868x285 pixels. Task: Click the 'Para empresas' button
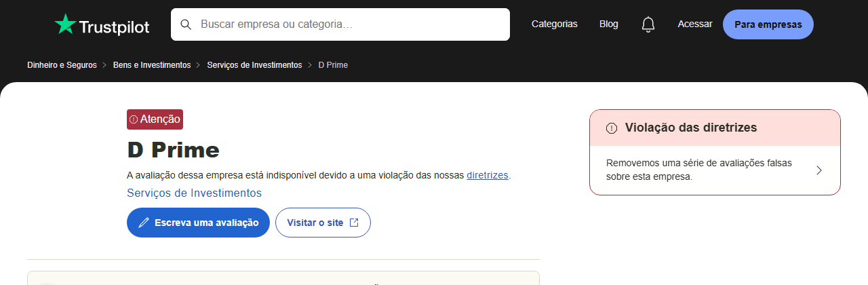(768, 24)
